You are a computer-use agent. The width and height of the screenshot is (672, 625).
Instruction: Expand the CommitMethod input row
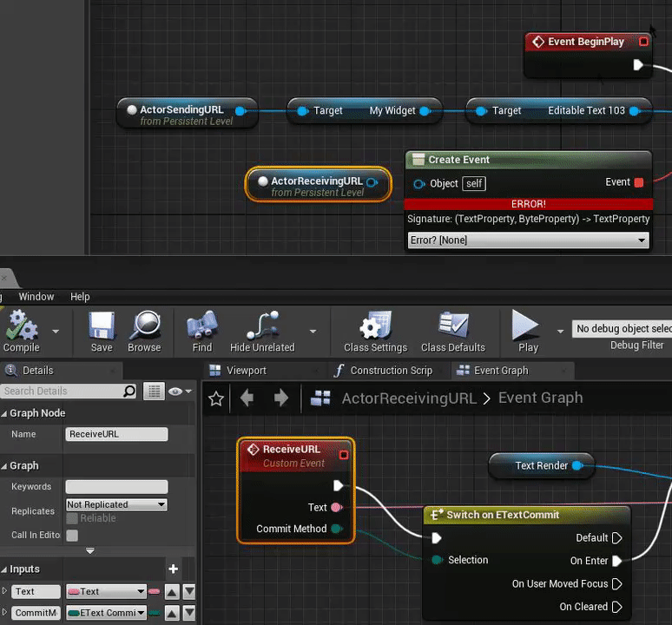pos(4,612)
